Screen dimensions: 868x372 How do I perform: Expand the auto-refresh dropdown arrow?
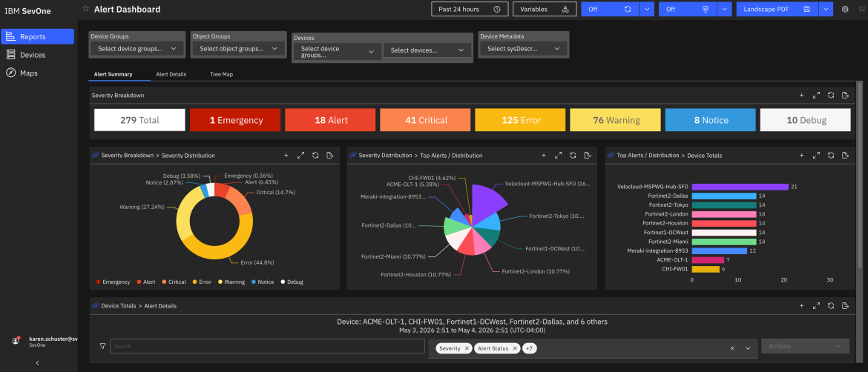coord(647,10)
